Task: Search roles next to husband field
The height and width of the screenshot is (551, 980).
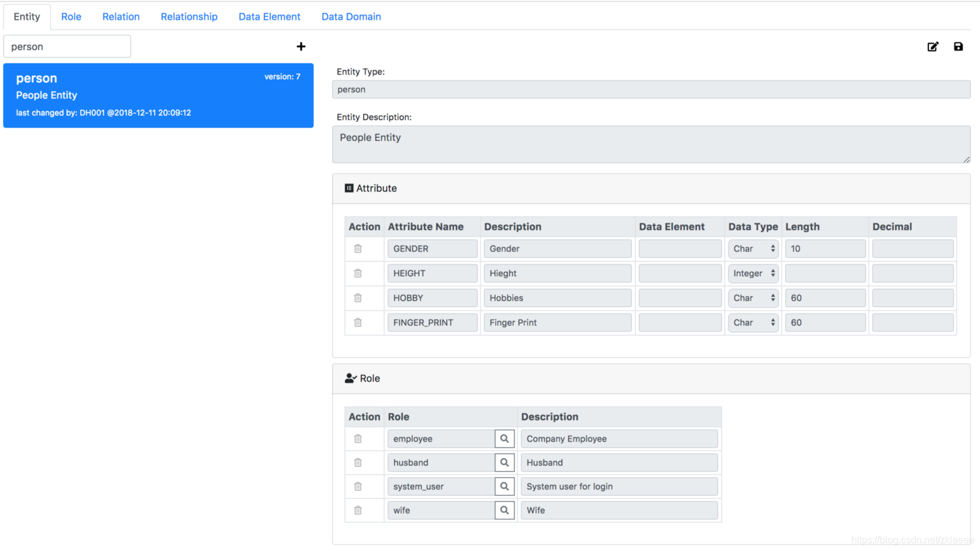Action: (x=505, y=462)
